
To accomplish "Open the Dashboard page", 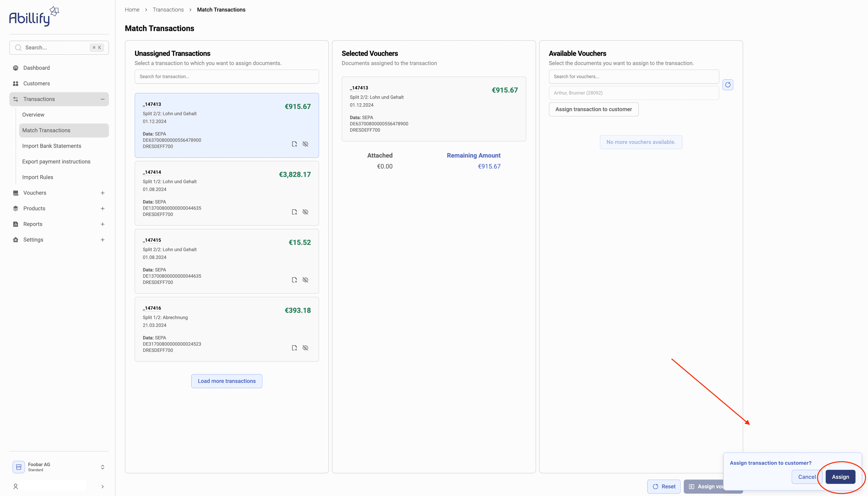I will point(36,68).
